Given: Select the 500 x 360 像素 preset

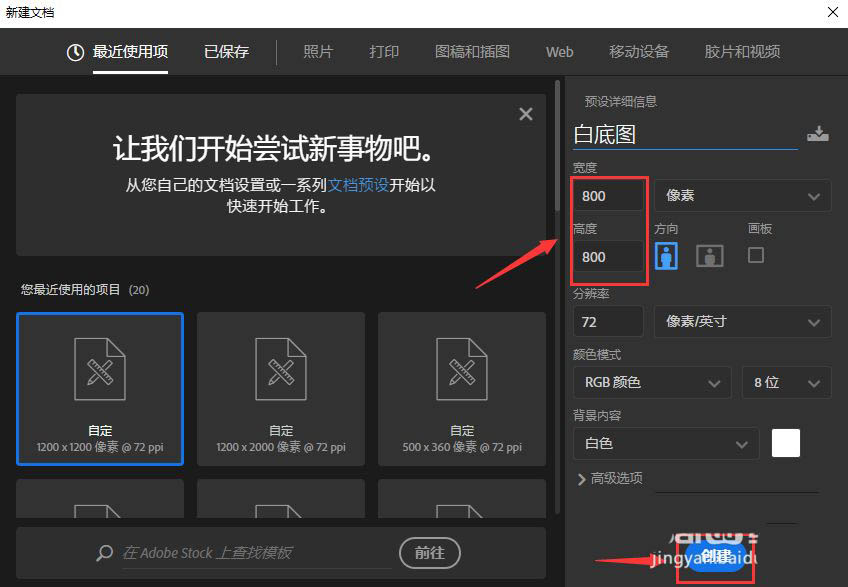Looking at the screenshot, I should pyautogui.click(x=462, y=389).
